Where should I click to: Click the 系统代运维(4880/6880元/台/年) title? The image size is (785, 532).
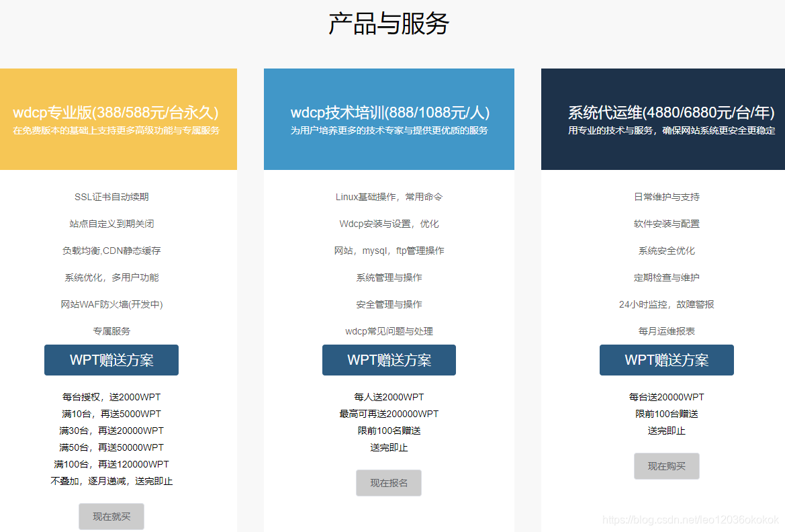(x=672, y=112)
